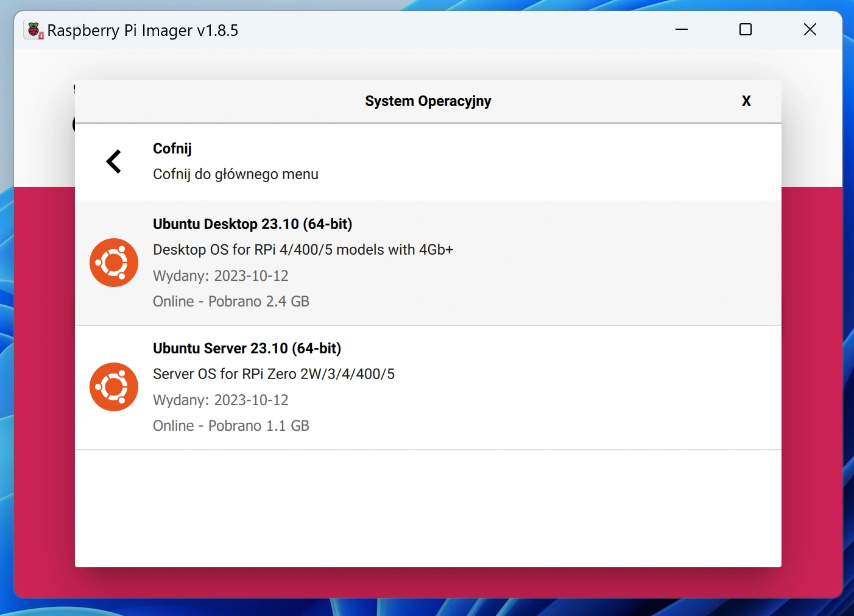This screenshot has height=616, width=854.
Task: Close the System Operacyjny dialog with X
Action: 746,101
